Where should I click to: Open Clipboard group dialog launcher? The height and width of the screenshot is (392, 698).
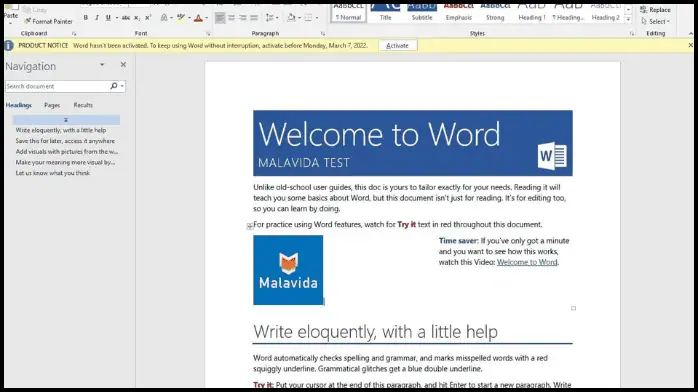[x=74, y=34]
